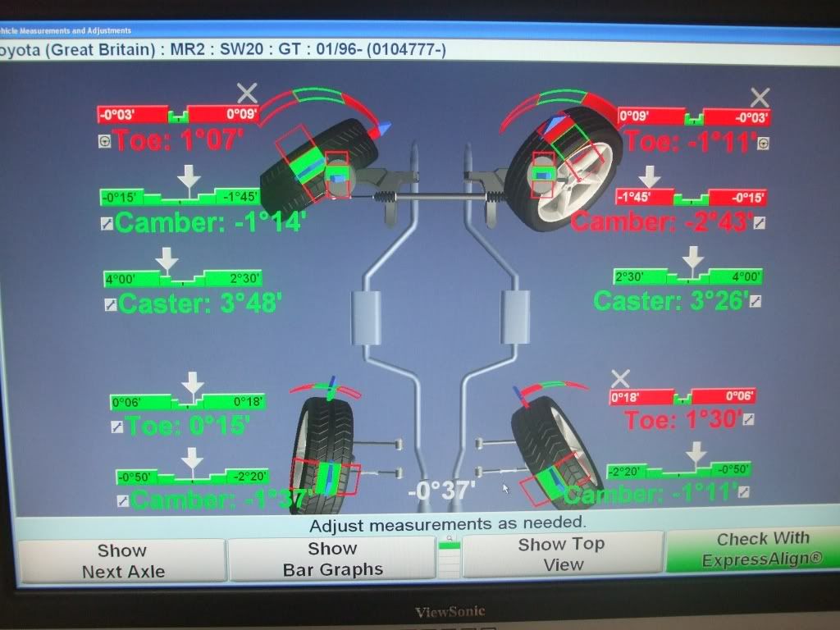Click the front right caster bar gauge 2°30'

[x=688, y=277]
